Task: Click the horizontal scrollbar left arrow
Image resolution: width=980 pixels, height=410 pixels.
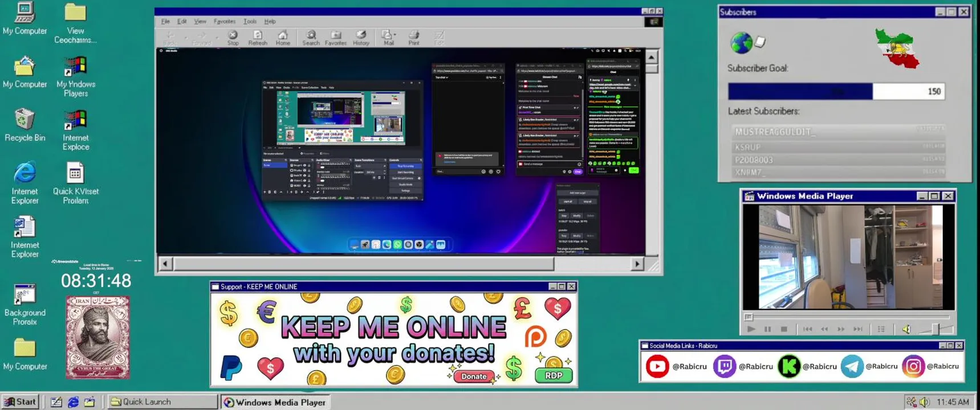Action: point(165,264)
